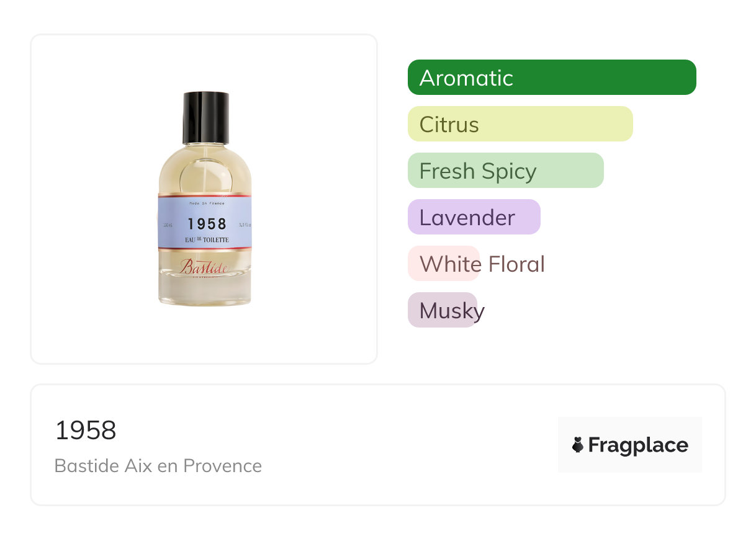The image size is (756, 536).
Task: Open the Bastide Aix en Provence brand link
Action: [x=158, y=465]
